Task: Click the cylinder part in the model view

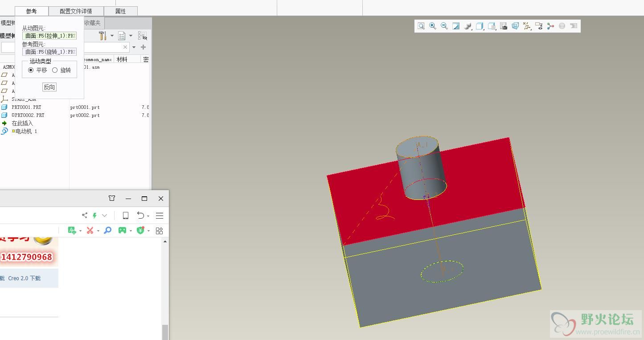Action: click(x=421, y=167)
